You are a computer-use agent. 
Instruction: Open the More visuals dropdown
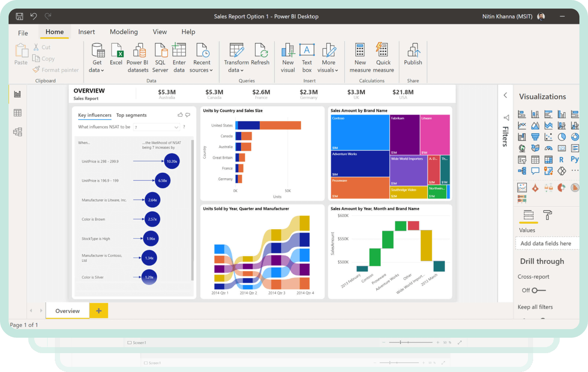(336, 70)
